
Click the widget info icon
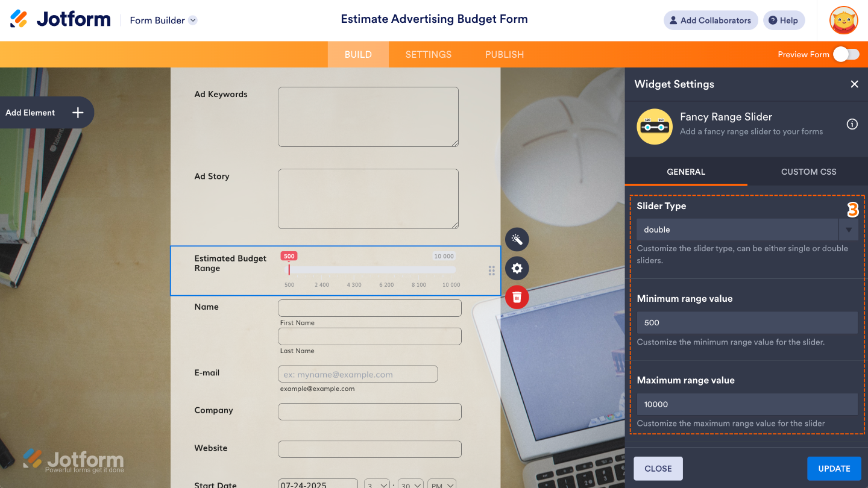click(x=852, y=124)
